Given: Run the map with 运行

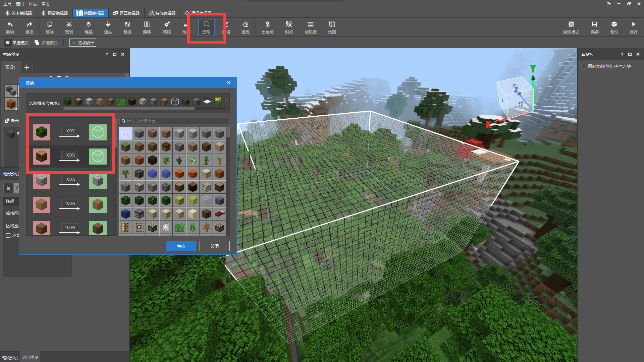Looking at the screenshot, I should 634,27.
